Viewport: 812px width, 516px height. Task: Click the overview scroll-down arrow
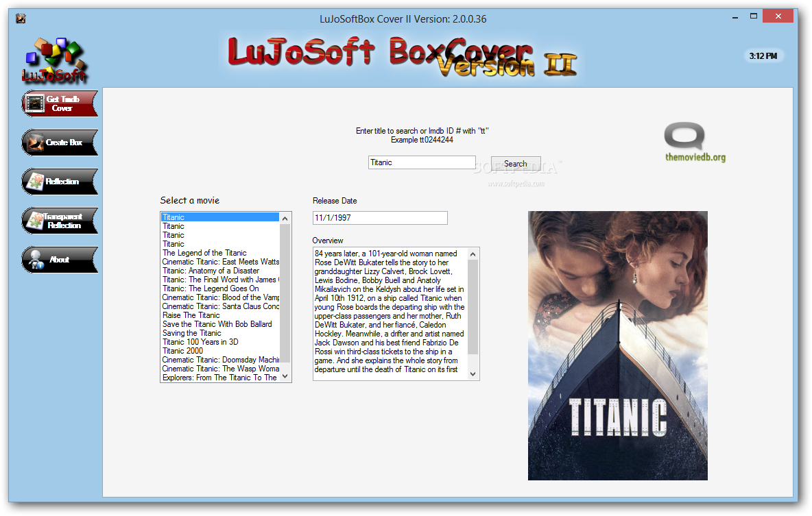tap(473, 373)
